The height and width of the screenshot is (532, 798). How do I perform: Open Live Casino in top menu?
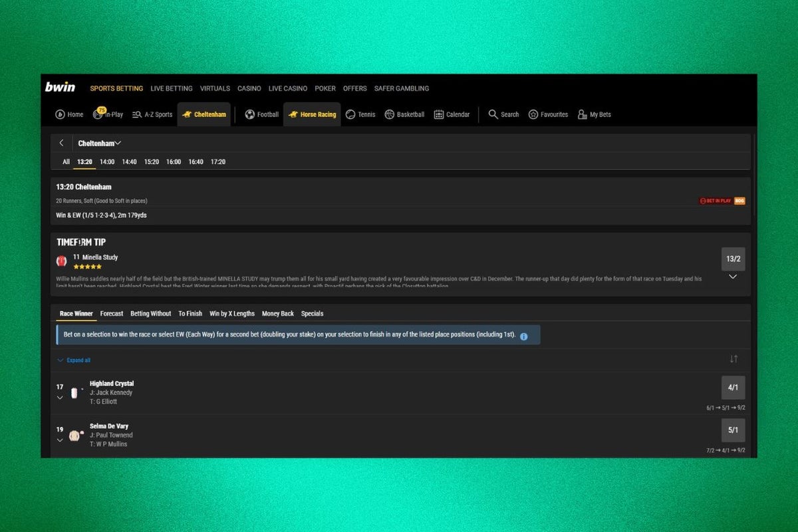click(x=287, y=88)
